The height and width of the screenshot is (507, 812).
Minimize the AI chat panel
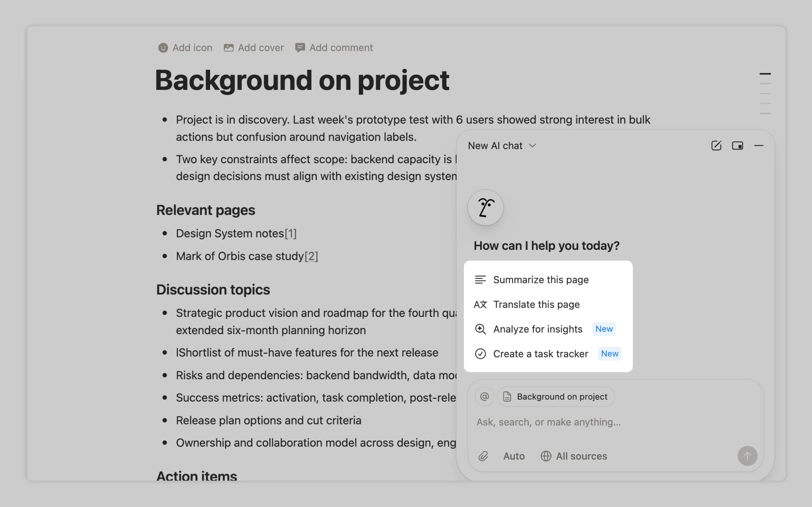[759, 146]
